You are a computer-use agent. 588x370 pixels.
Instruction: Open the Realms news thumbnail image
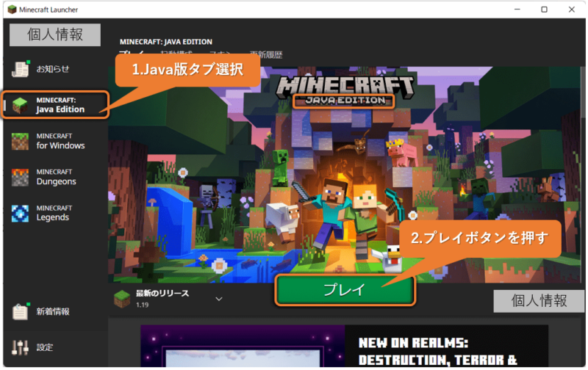point(243,347)
